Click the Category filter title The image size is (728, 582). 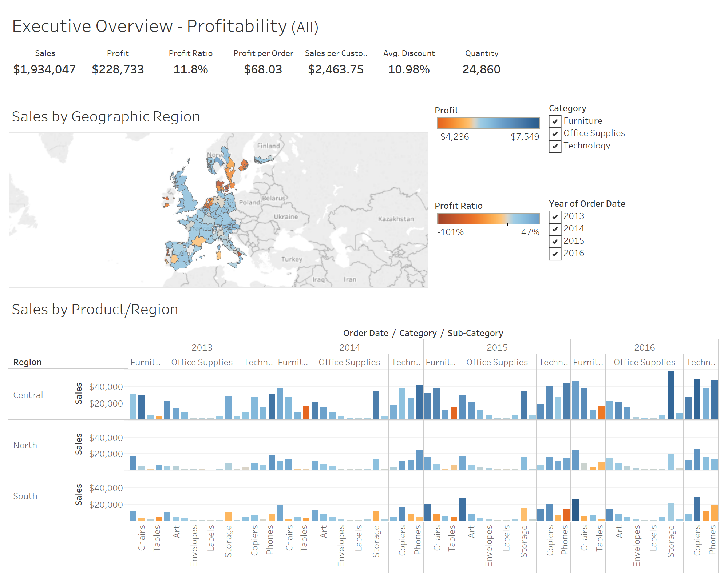click(x=567, y=108)
